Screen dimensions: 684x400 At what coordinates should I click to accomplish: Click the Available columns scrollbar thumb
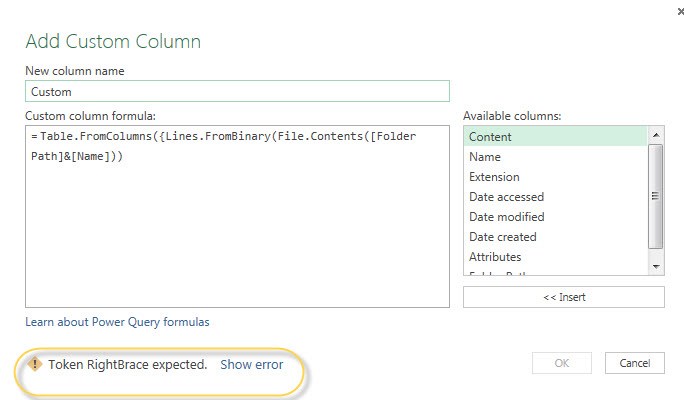pyautogui.click(x=656, y=196)
